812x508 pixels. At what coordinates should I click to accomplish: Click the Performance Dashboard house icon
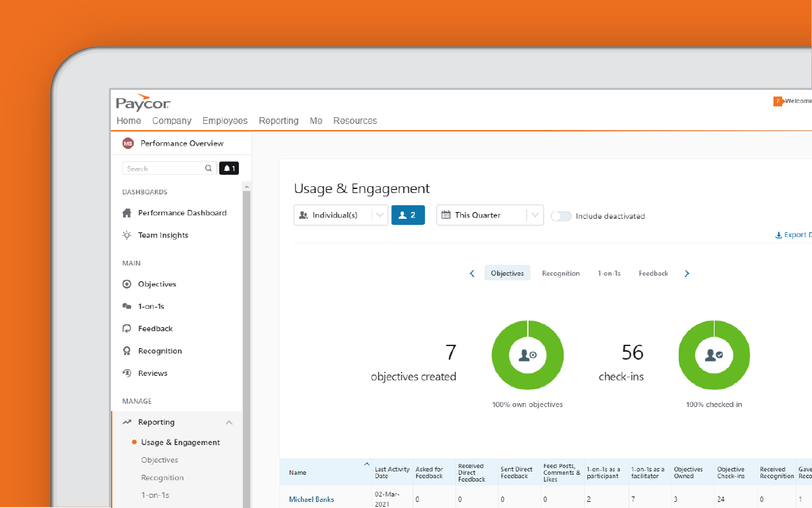pyautogui.click(x=127, y=213)
